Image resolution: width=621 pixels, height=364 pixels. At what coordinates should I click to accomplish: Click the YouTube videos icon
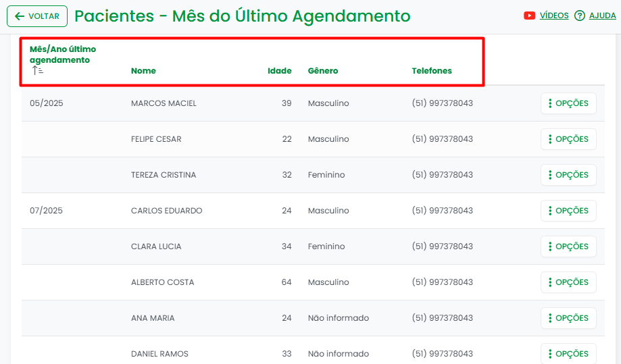(530, 16)
